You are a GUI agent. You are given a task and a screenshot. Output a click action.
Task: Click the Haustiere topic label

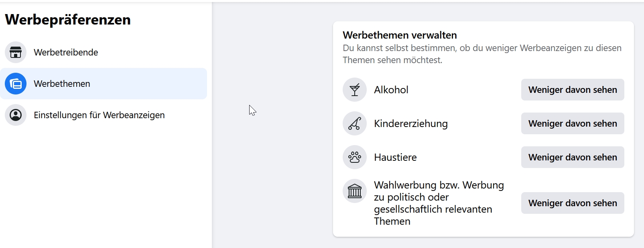[395, 157]
